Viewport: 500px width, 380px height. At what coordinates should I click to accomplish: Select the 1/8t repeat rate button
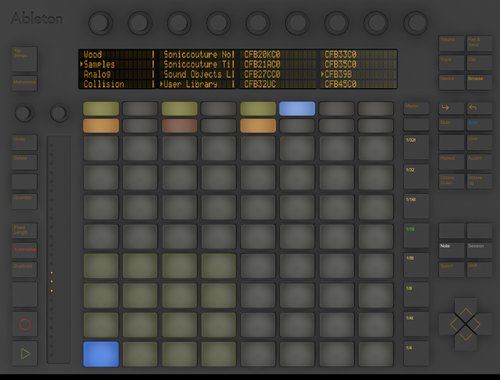tap(416, 266)
